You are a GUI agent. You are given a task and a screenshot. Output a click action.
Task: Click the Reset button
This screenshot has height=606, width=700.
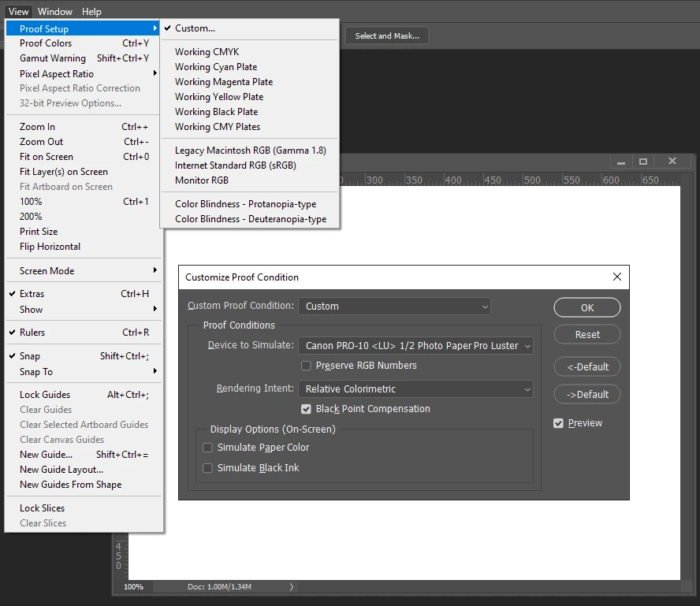click(587, 335)
